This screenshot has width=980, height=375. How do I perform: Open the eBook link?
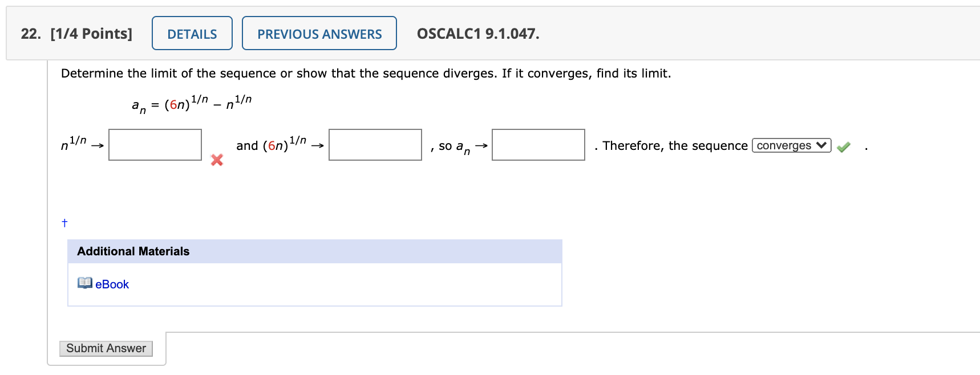[x=112, y=284]
